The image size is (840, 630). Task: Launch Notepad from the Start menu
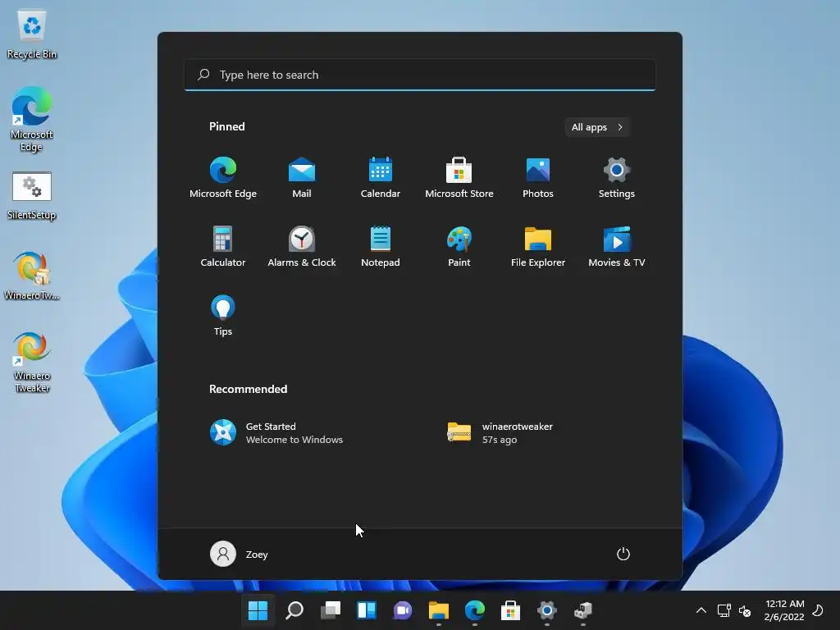381,246
